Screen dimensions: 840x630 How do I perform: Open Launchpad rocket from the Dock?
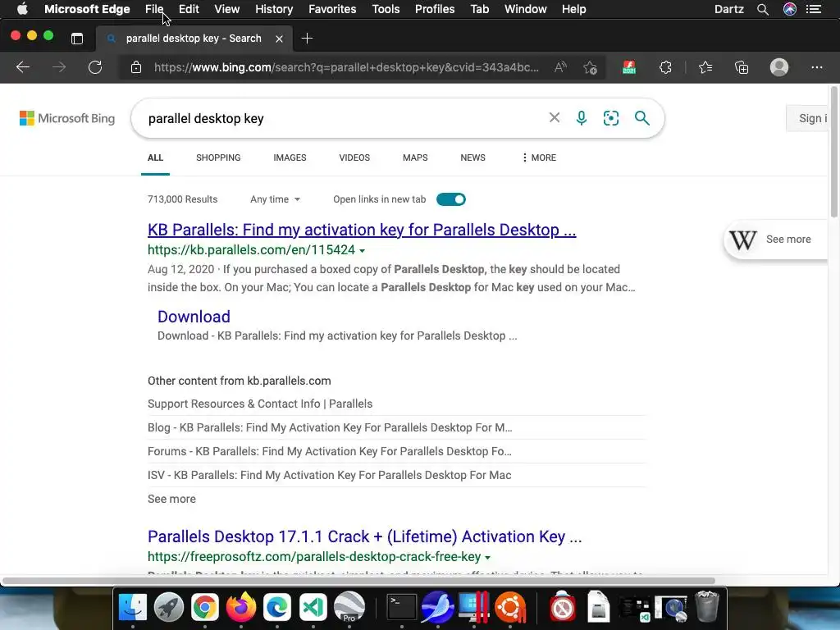click(x=169, y=607)
